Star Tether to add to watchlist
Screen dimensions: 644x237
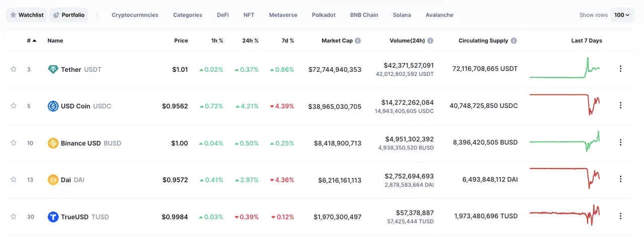click(14, 69)
